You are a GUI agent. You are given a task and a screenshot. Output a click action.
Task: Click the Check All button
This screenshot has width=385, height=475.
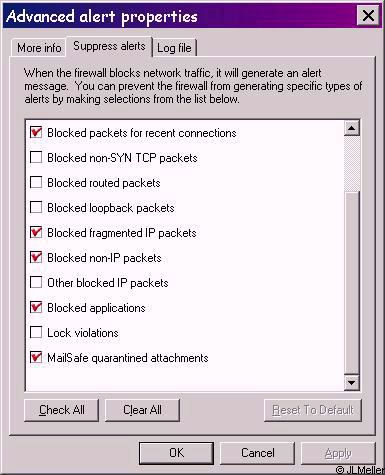pos(62,410)
